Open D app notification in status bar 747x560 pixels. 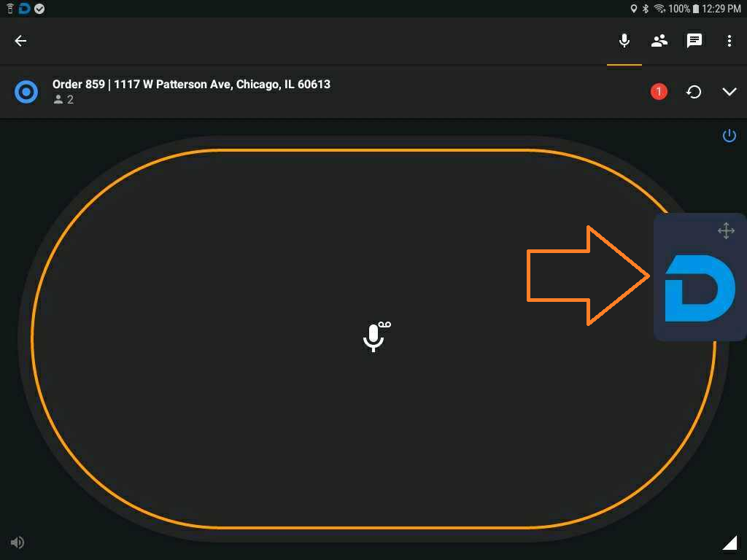pos(24,9)
